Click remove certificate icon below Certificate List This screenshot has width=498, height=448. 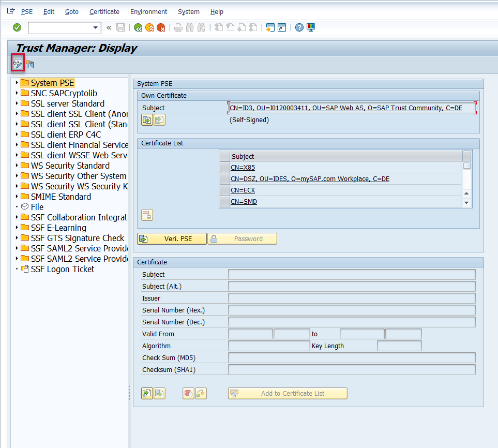point(147,215)
